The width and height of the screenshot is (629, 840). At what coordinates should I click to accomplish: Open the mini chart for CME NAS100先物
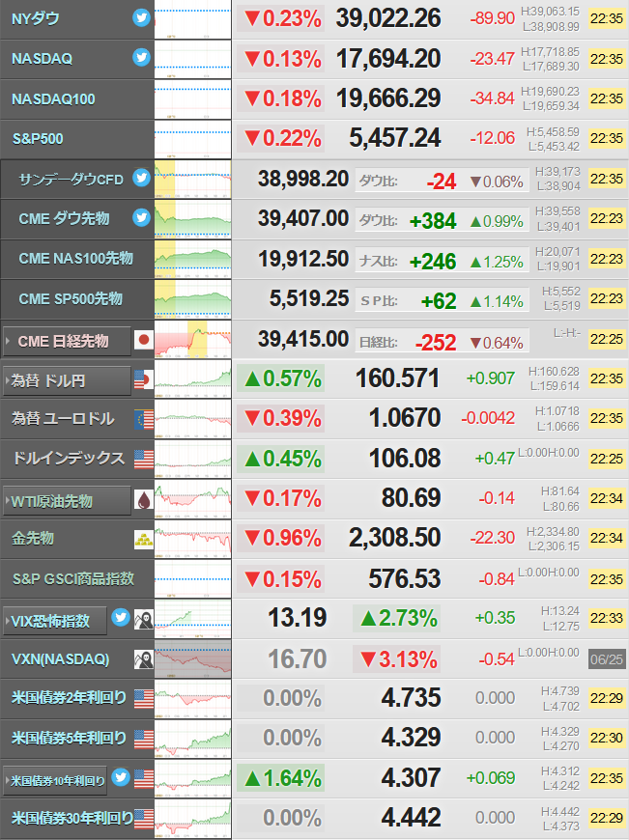click(x=192, y=259)
